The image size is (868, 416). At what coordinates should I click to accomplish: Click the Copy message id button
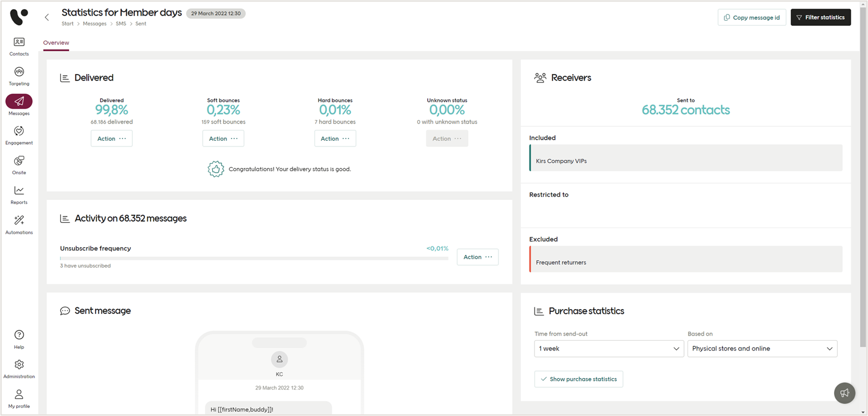click(751, 17)
